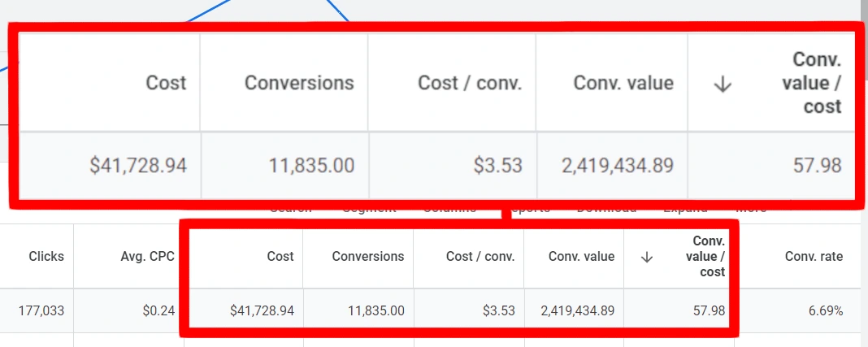The width and height of the screenshot is (868, 347).
Task: Click the large sort arrow in the enlarged callout
Action: click(721, 83)
